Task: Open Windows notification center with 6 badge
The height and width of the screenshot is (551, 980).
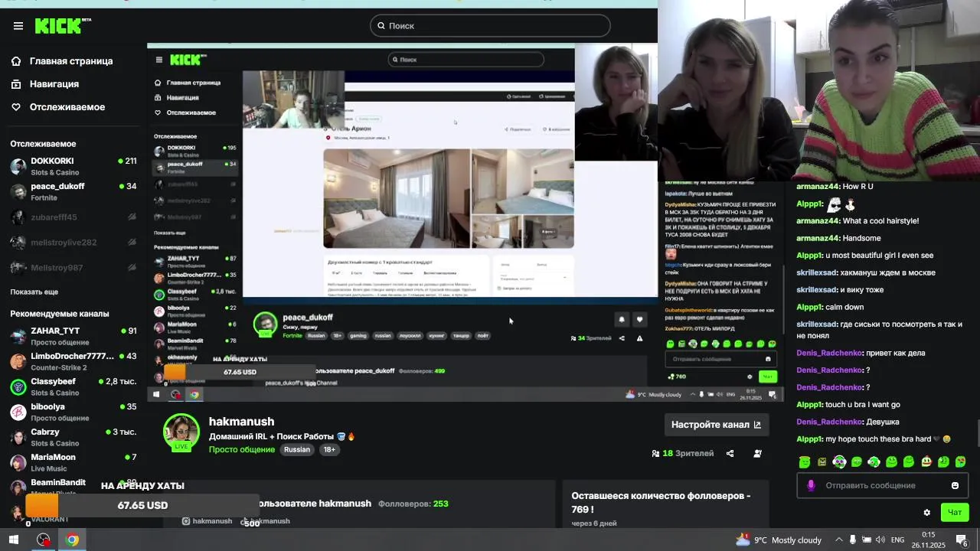Action: tap(962, 540)
